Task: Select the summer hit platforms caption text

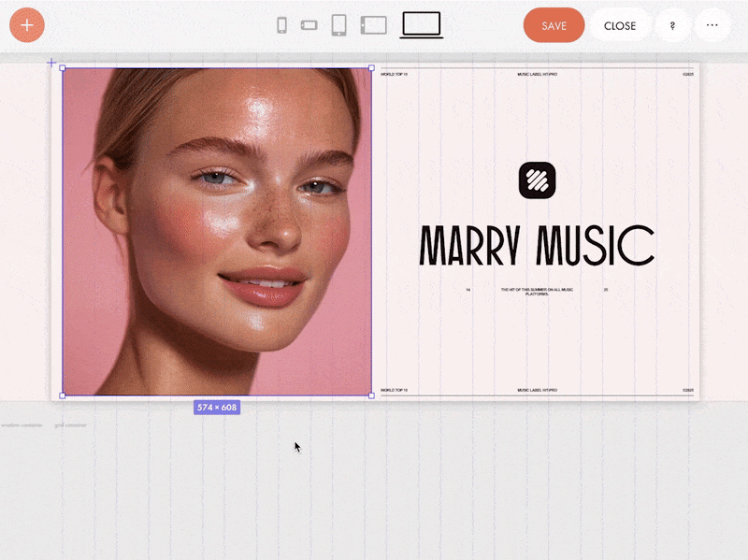Action: tap(537, 292)
